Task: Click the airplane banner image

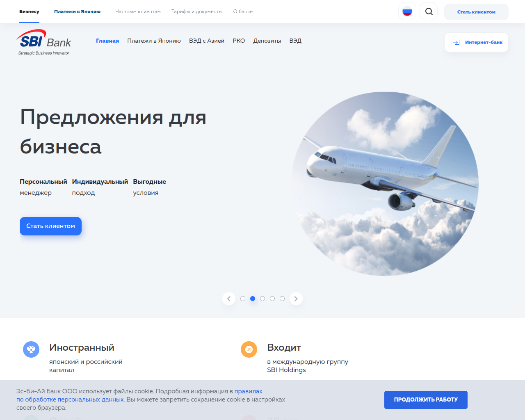Action: point(385,184)
